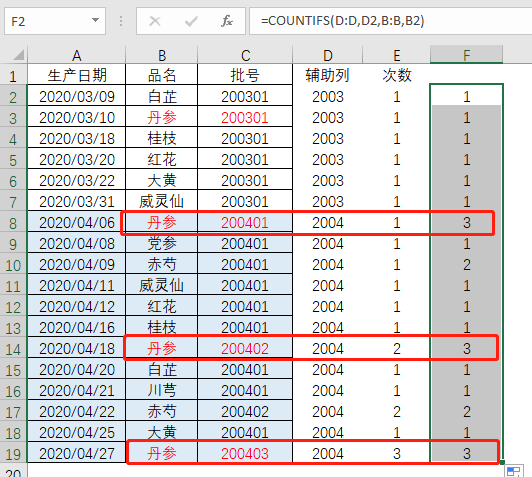Select the red 200401 batch in row 8
This screenshot has height=477, width=532.
[245, 223]
